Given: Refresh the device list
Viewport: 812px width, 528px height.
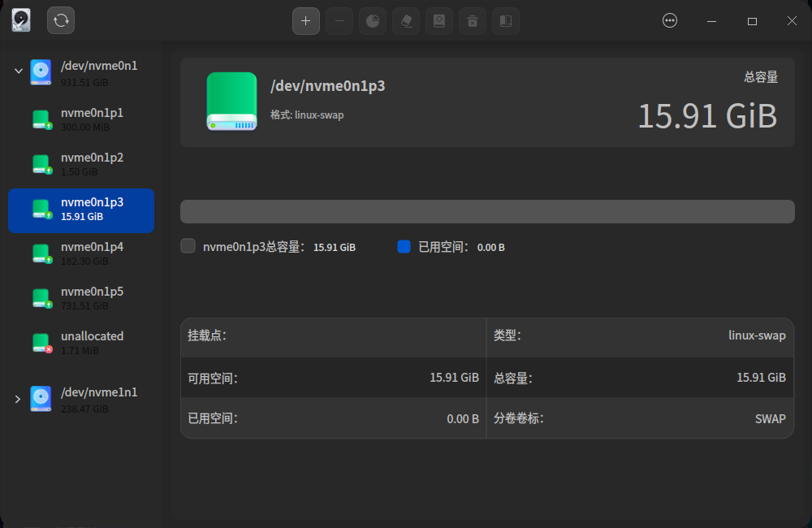Looking at the screenshot, I should coord(61,20).
